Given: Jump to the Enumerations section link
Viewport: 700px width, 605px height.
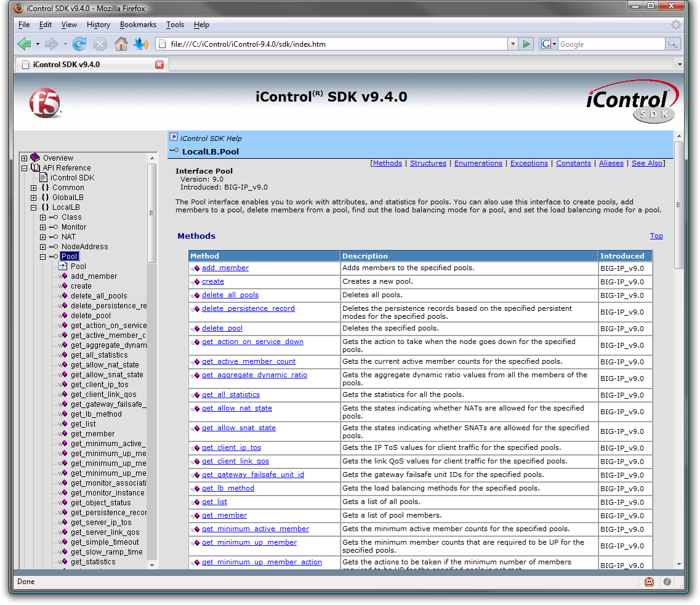Looking at the screenshot, I should (478, 163).
